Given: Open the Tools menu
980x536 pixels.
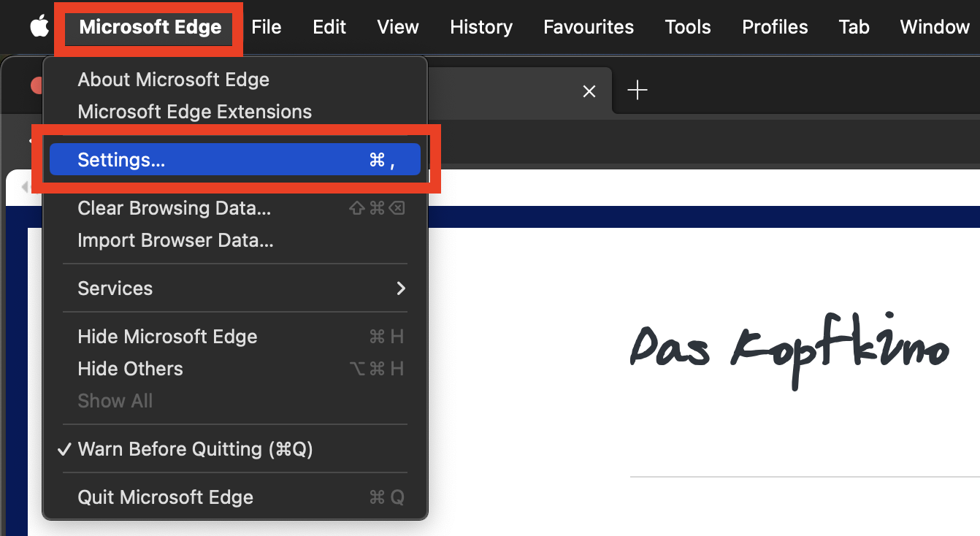Looking at the screenshot, I should (688, 27).
